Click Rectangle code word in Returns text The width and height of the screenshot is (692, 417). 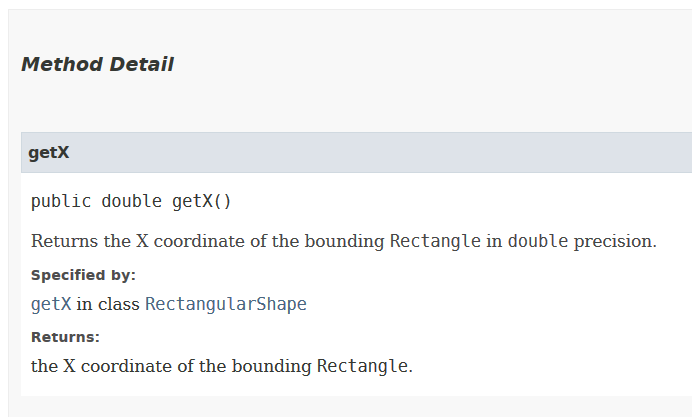[x=362, y=366]
